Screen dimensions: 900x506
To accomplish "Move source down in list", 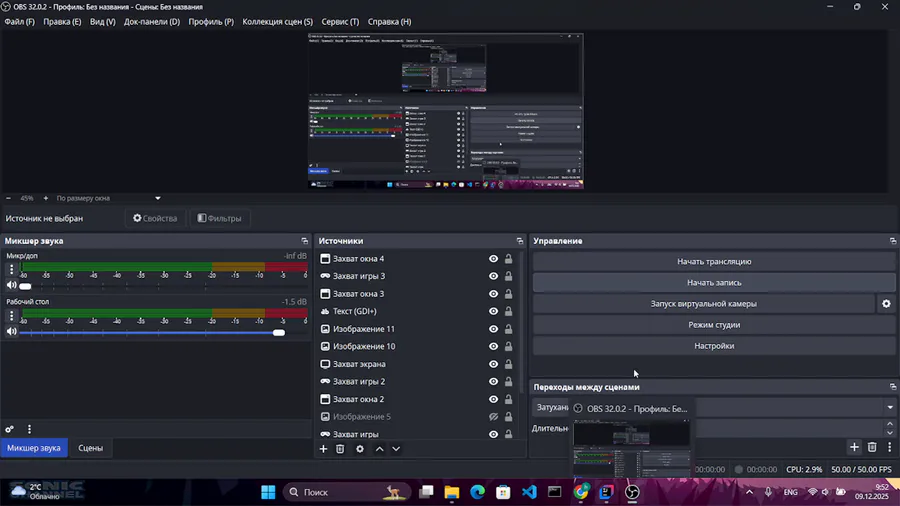I will click(396, 449).
